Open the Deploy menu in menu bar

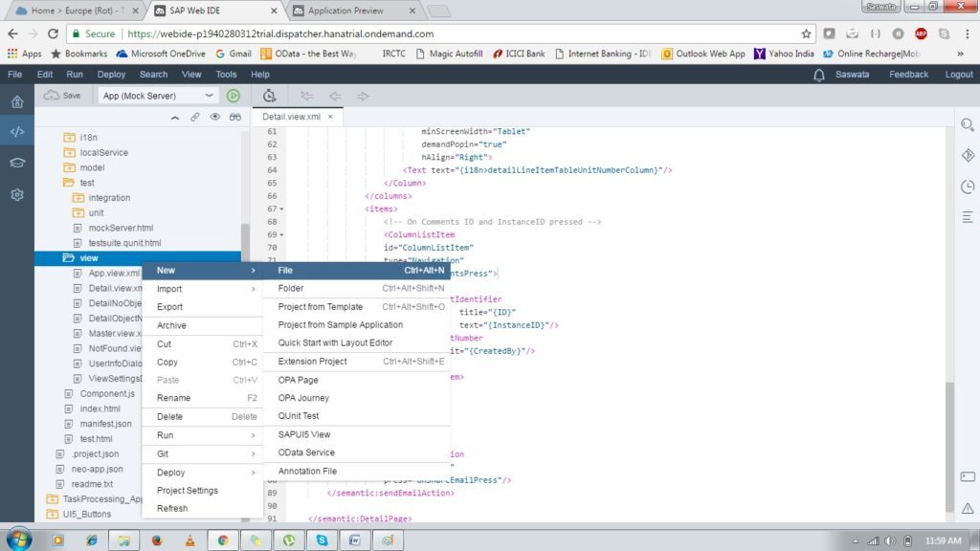pyautogui.click(x=111, y=75)
